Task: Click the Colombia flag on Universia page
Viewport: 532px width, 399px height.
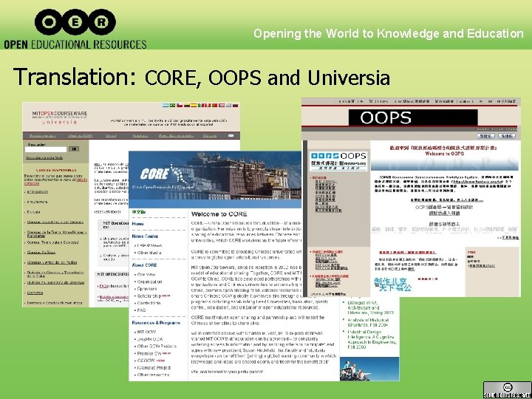Action: coord(187,105)
